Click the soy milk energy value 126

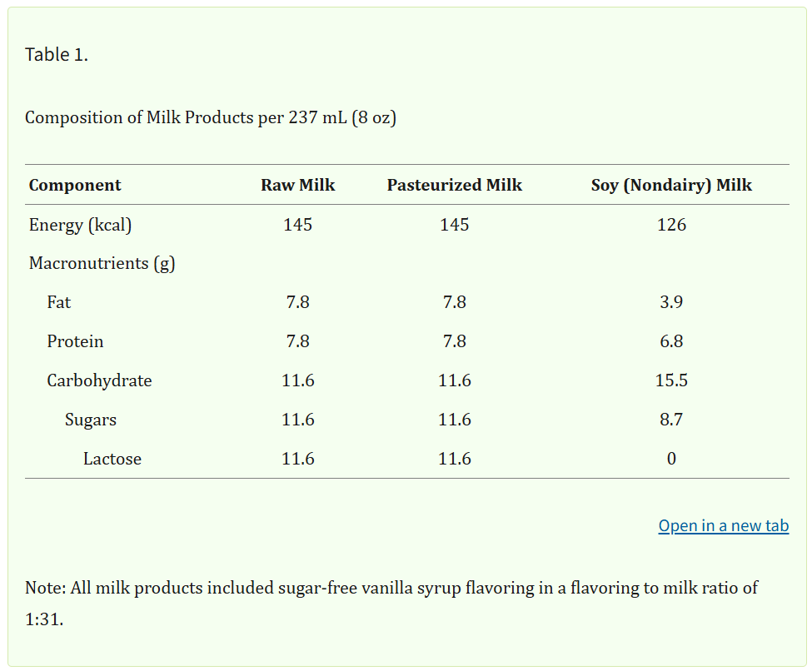671,225
